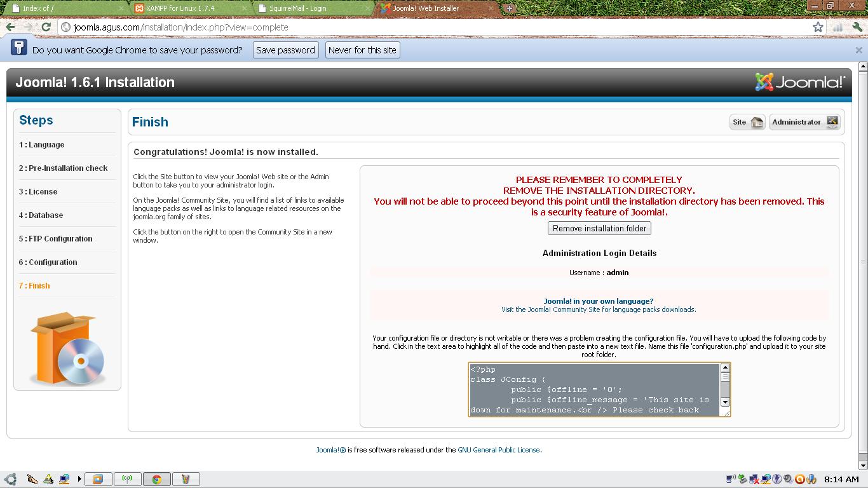The width and height of the screenshot is (868, 488).
Task: Click the 8:14 AM clock
Action: 841,479
